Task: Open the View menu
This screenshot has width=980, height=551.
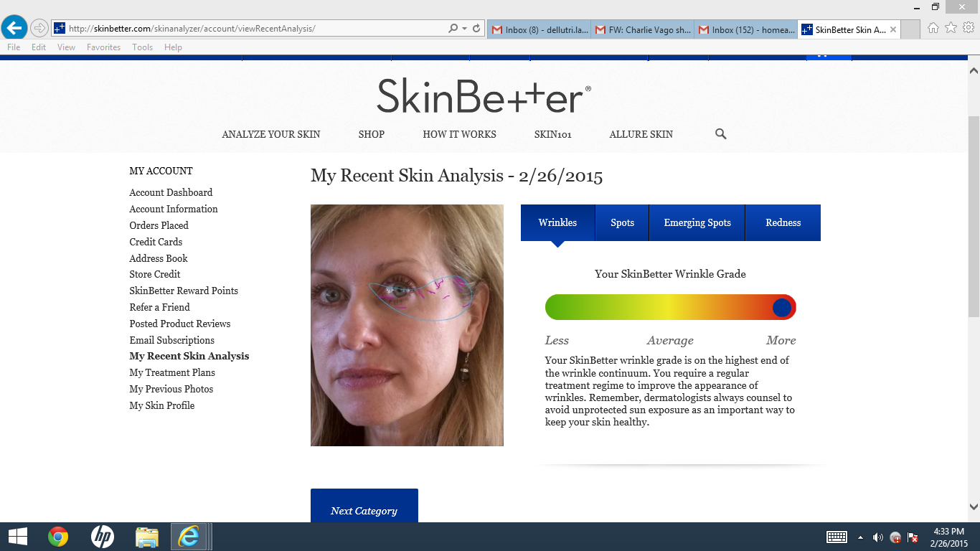Action: click(x=66, y=47)
